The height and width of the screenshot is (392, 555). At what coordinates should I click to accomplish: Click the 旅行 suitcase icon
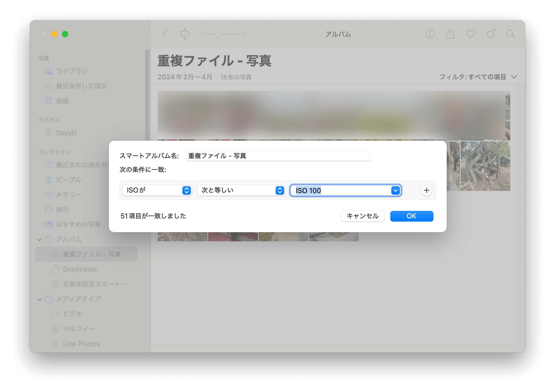click(48, 210)
